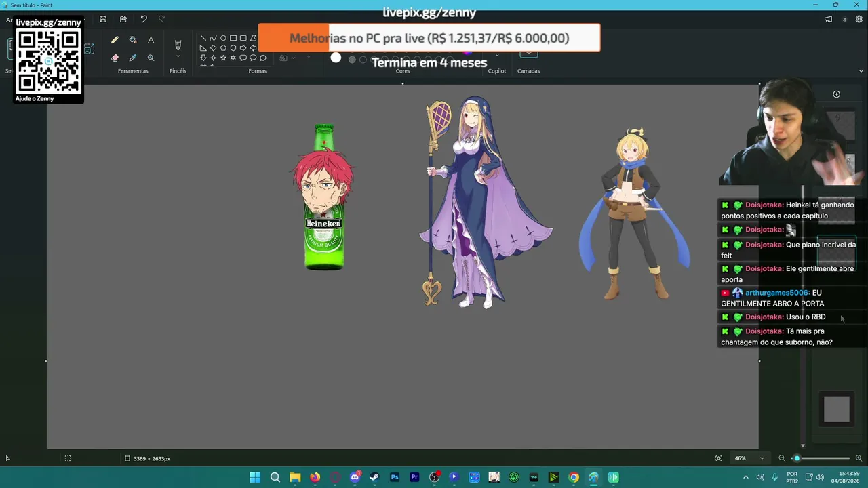Viewport: 868px width, 488px height.
Task: Select the Brushes tool
Action: 178,45
